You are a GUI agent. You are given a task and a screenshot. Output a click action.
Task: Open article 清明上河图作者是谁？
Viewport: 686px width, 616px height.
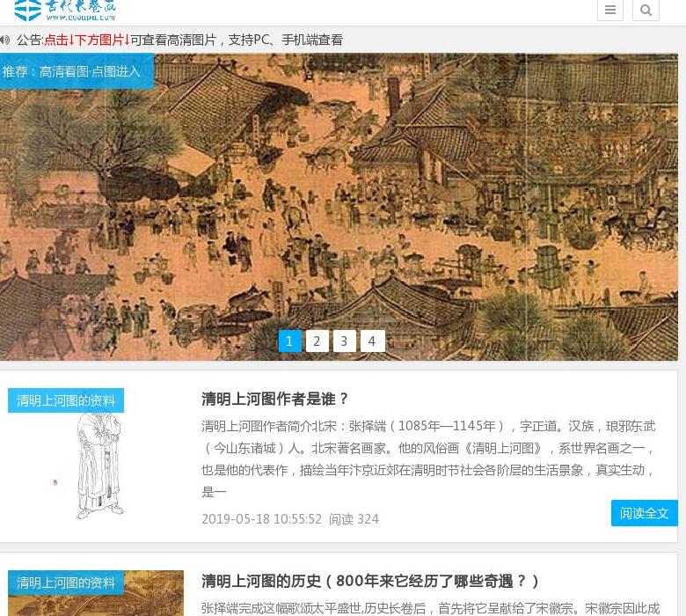274,399
